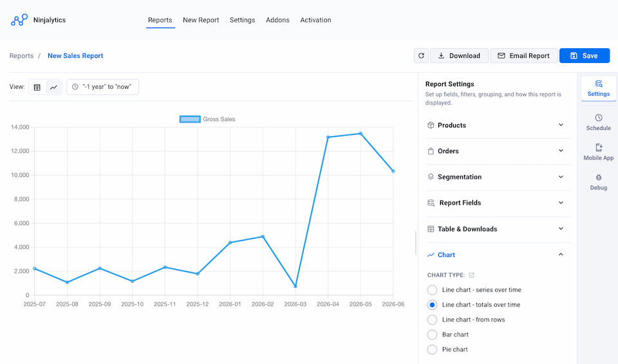Open the New Report nav item

click(201, 20)
